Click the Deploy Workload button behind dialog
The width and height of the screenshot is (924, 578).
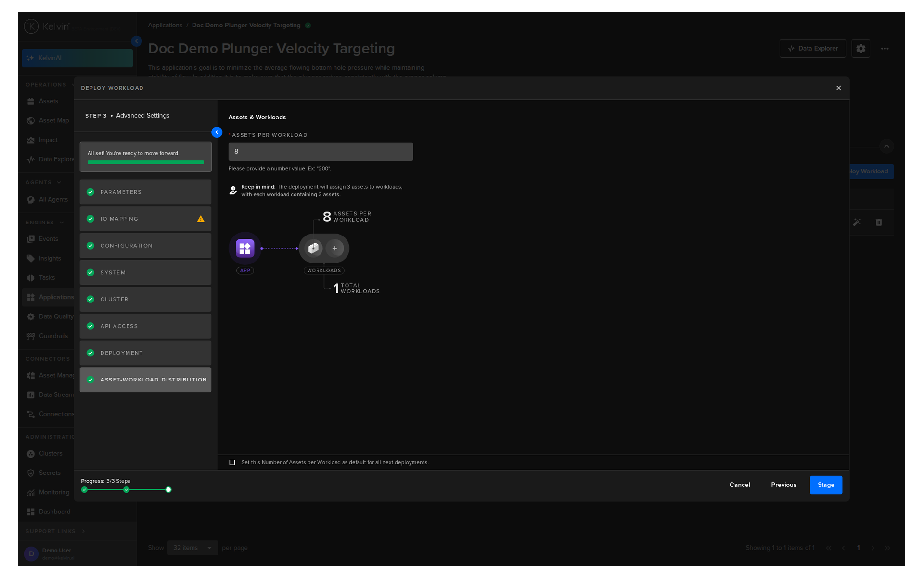(x=872, y=171)
